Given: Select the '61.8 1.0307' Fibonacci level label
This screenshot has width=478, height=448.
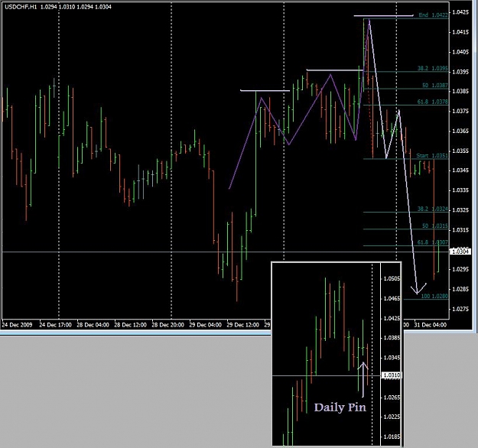Looking at the screenshot, I should 432,242.
